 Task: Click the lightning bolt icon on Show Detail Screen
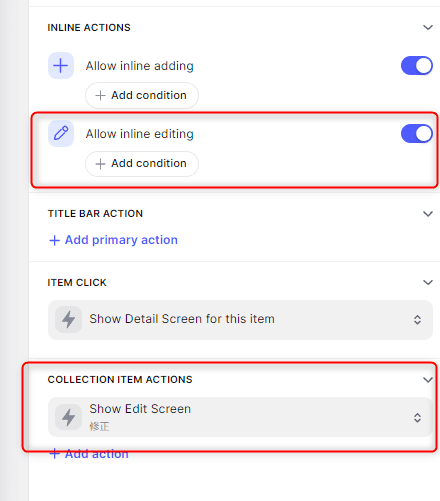[x=68, y=319]
